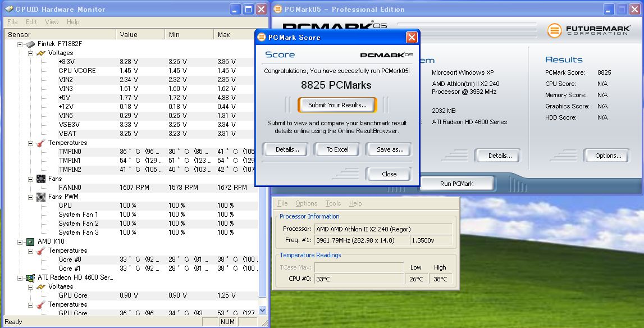
Task: Click the Futuremark Corporation logo
Action: point(589,30)
